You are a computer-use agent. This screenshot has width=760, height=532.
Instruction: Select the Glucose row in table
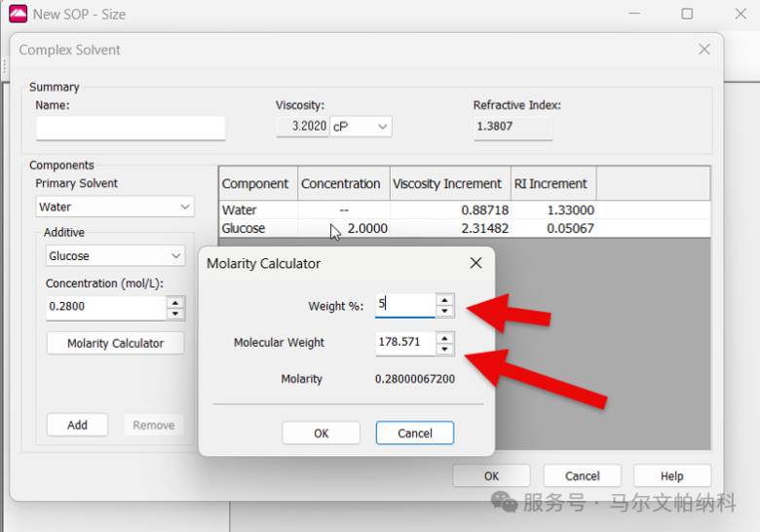[x=465, y=228]
